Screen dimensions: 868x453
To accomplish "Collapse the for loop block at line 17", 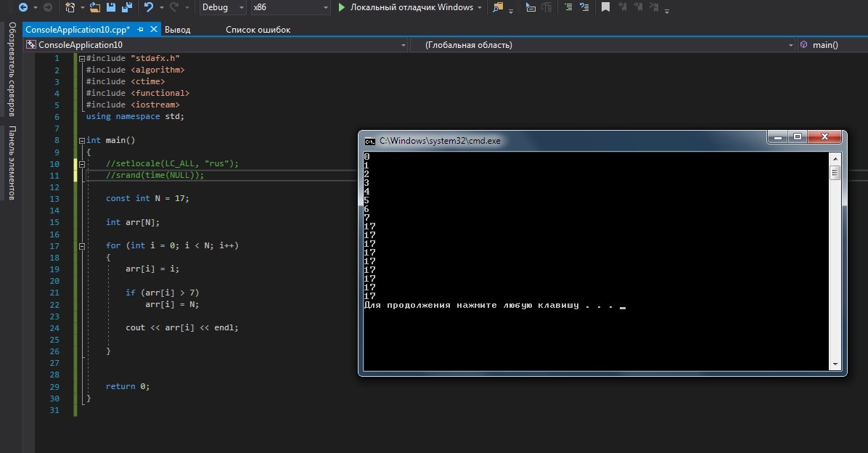I will (82, 245).
